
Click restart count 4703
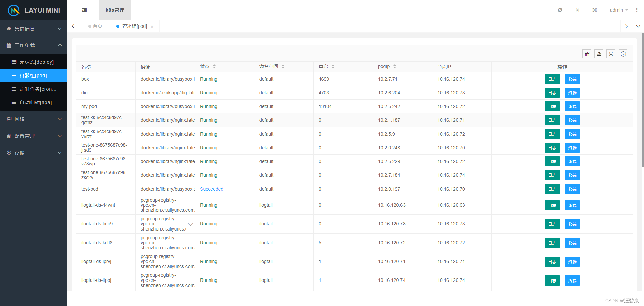coord(324,93)
